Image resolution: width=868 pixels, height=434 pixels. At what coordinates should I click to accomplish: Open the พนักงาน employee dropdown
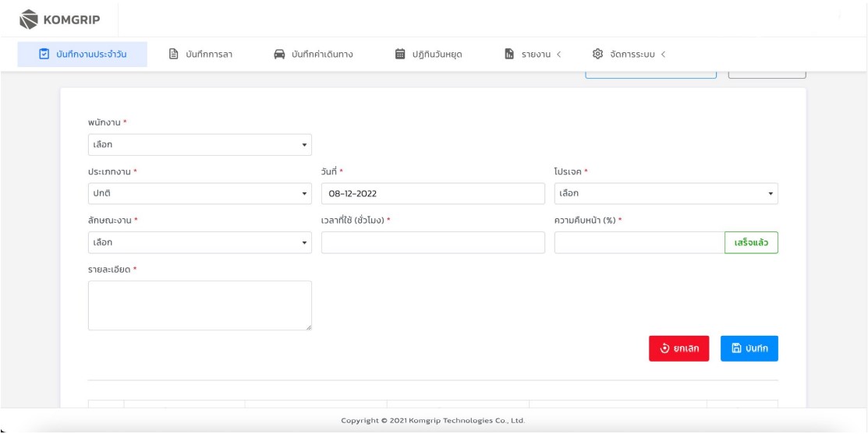200,145
